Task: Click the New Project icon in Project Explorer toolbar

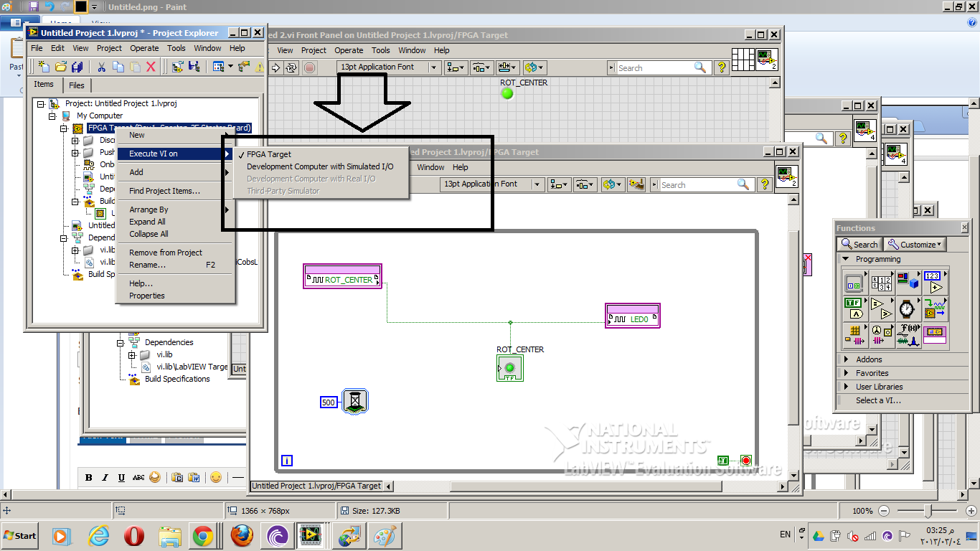Action: (44, 67)
